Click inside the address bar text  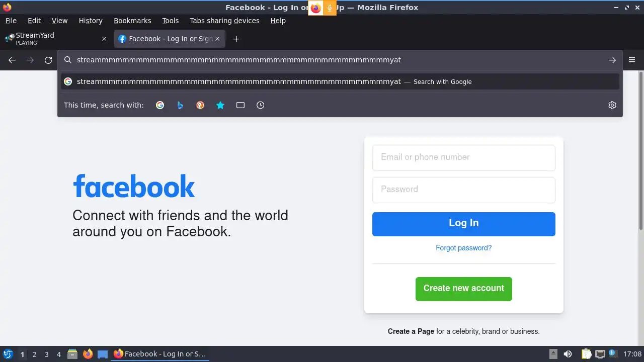[x=238, y=60]
